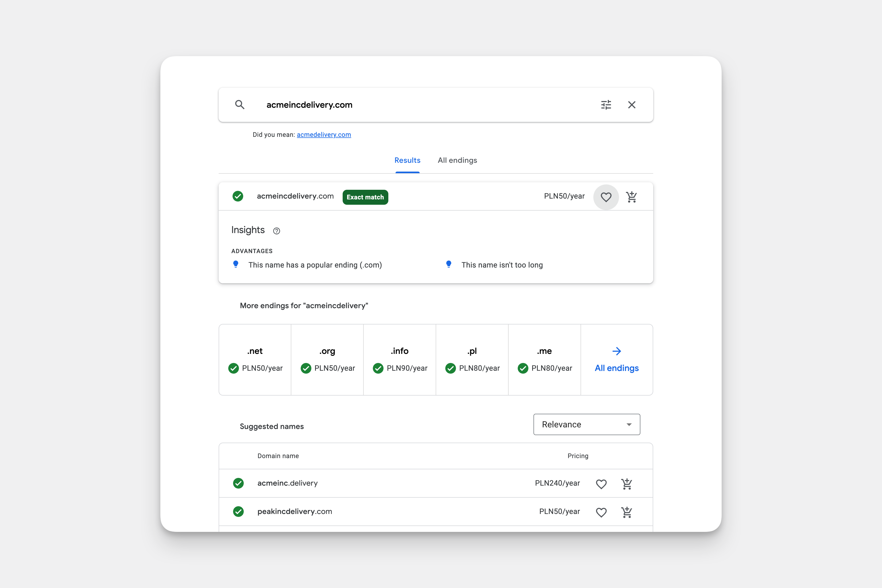
Task: Switch to the All endings tab
Action: 457,161
